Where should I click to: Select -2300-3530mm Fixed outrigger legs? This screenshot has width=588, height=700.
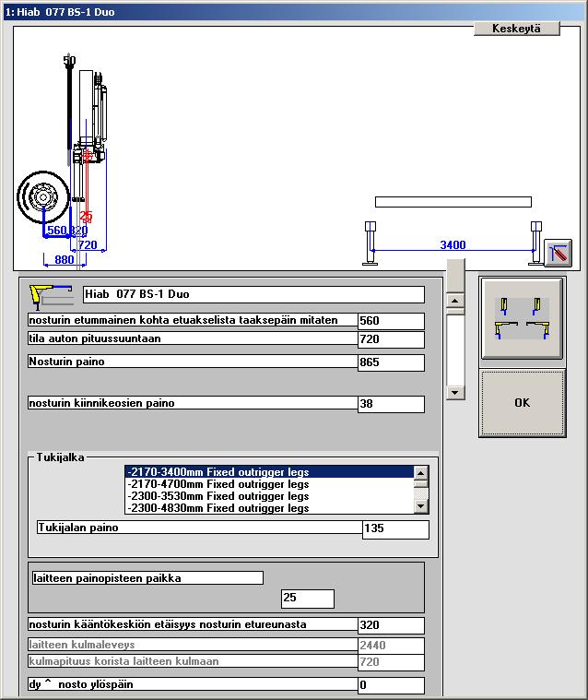point(269,496)
